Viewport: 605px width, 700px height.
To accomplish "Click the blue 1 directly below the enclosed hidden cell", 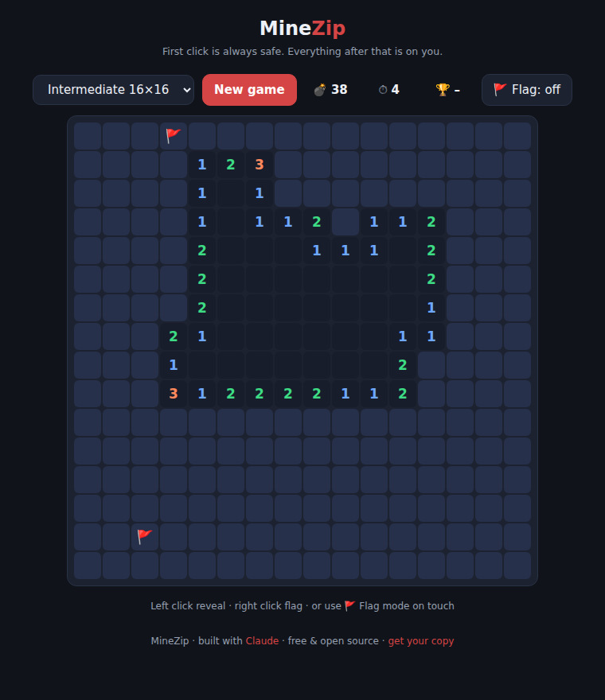I will pyautogui.click(x=345, y=251).
